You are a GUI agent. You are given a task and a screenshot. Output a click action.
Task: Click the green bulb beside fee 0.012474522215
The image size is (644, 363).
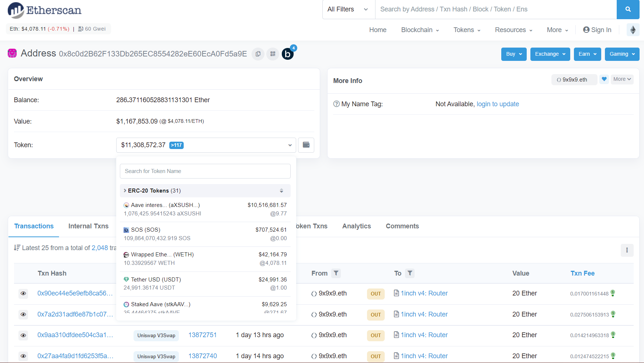(613, 356)
